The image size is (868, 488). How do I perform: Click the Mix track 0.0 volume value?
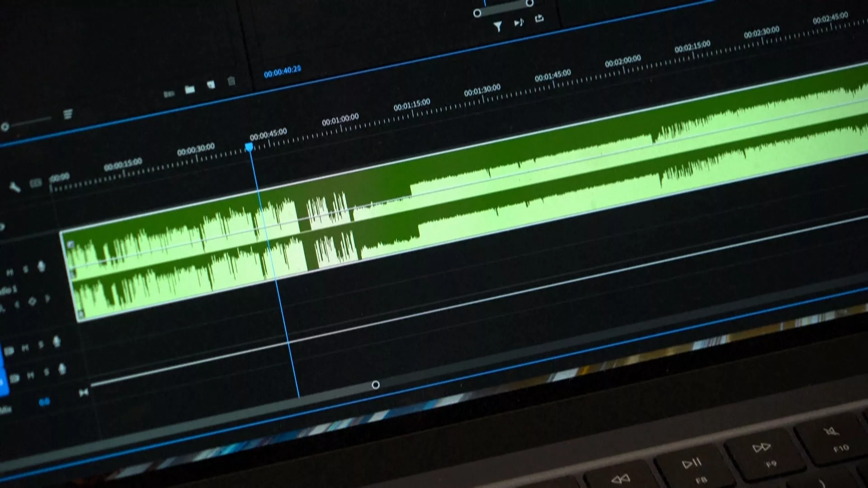(x=44, y=402)
